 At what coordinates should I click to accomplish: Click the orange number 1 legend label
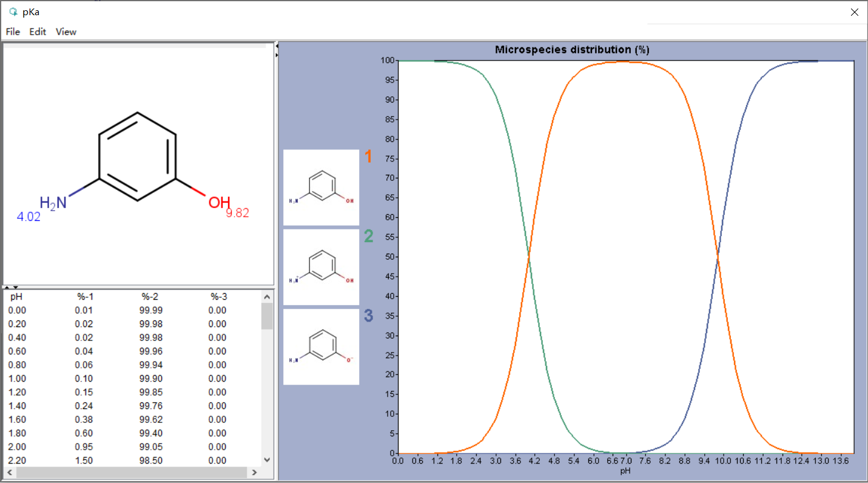368,157
